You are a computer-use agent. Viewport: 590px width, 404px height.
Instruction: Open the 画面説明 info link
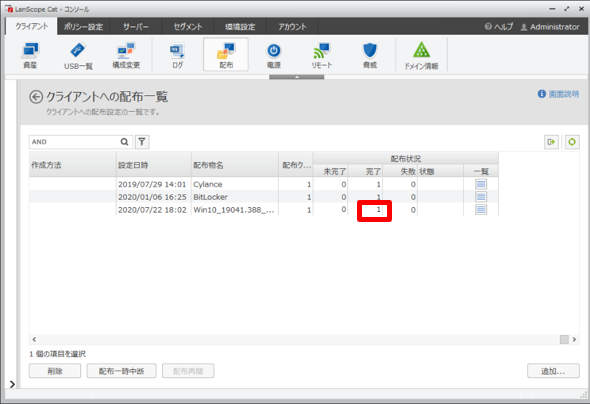click(x=558, y=94)
